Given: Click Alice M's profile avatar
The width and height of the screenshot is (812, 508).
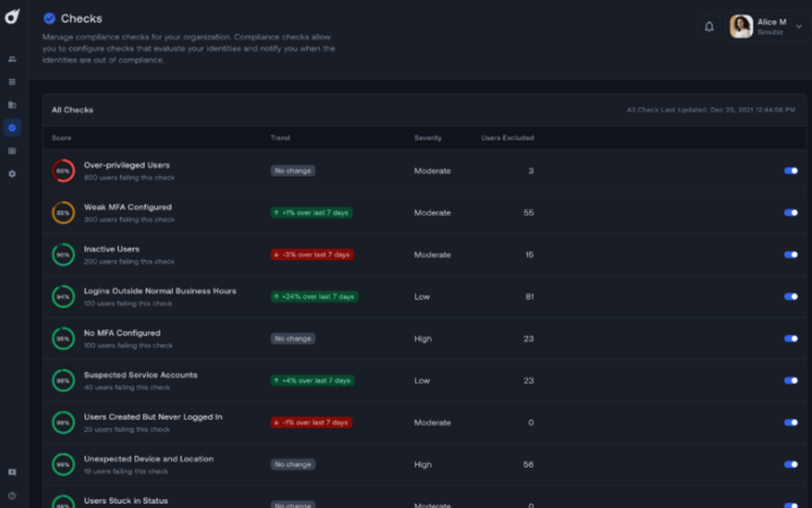Looking at the screenshot, I should (x=741, y=27).
